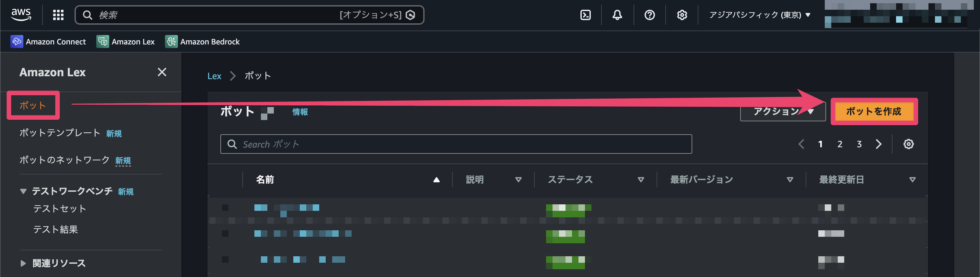980x277 pixels.
Task: Open the table preferences gear near pagination
Action: click(x=909, y=144)
